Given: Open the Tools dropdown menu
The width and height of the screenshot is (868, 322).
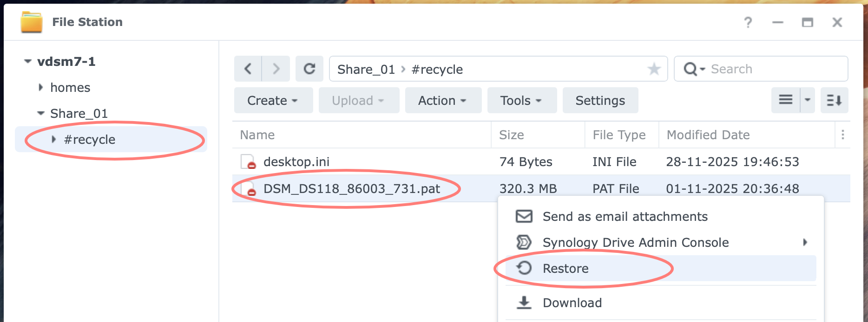Looking at the screenshot, I should tap(522, 100).
